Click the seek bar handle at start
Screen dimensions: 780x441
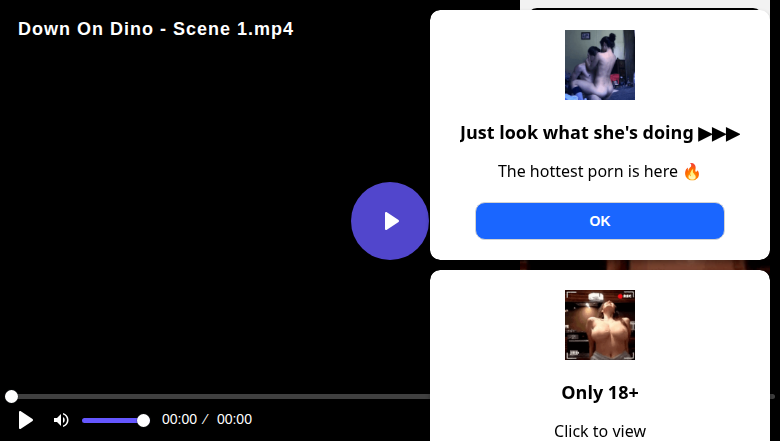click(x=11, y=397)
